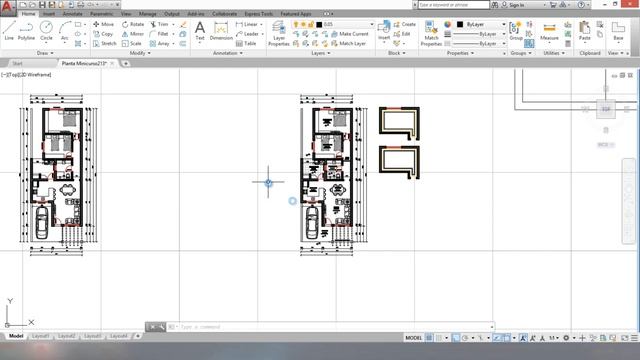Choose the Stretch command
Screen dimensions: 640x360
pos(105,43)
